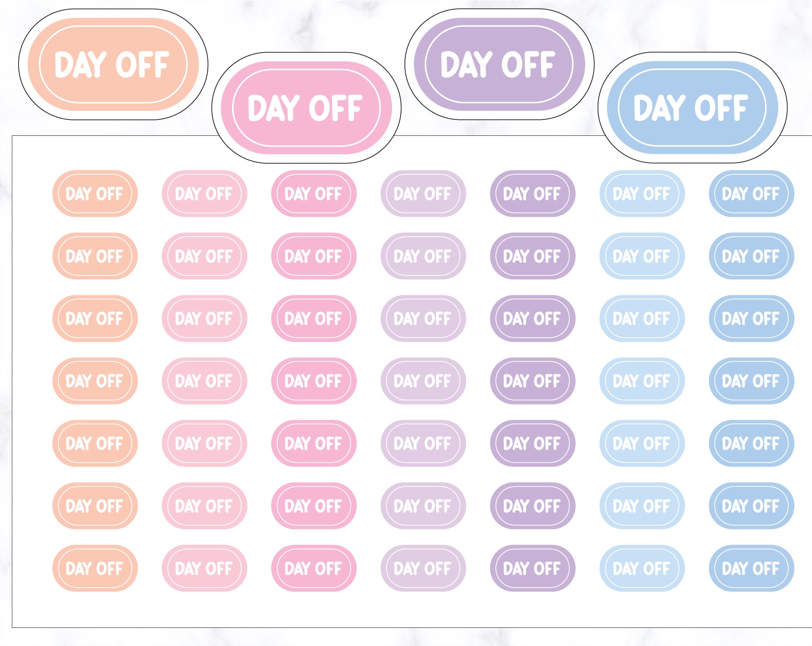Click the second-row small bright pink sticker
This screenshot has height=646, width=812.
[x=314, y=256]
